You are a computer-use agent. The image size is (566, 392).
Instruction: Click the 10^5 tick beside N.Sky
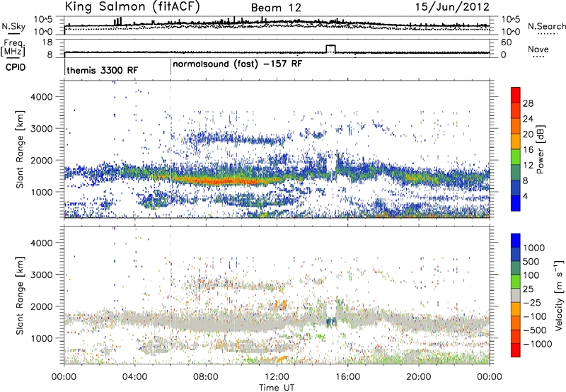coord(43,19)
